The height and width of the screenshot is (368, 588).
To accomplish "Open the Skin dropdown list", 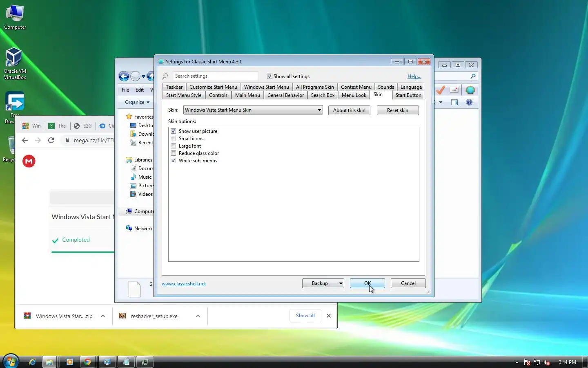I will (319, 110).
